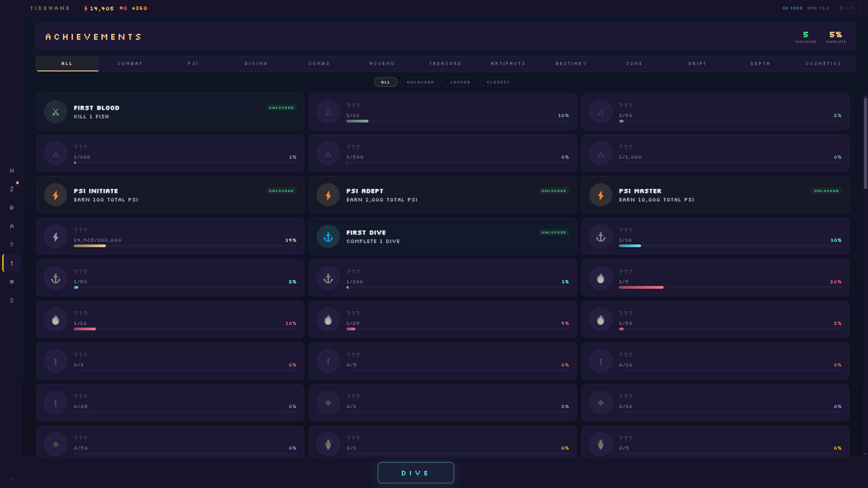Click the question mark sidebar icon

[12, 245]
